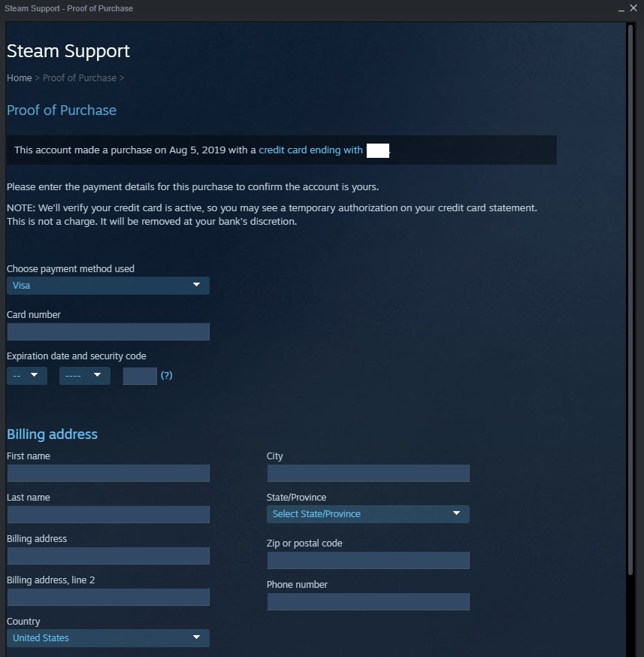
Task: Expand the expiration month dropdown
Action: point(27,375)
